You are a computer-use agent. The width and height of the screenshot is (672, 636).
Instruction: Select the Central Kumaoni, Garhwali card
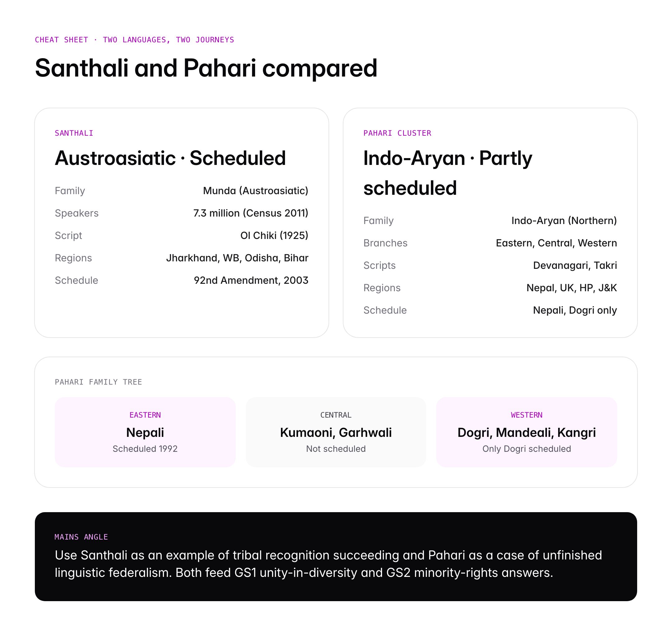tap(336, 432)
